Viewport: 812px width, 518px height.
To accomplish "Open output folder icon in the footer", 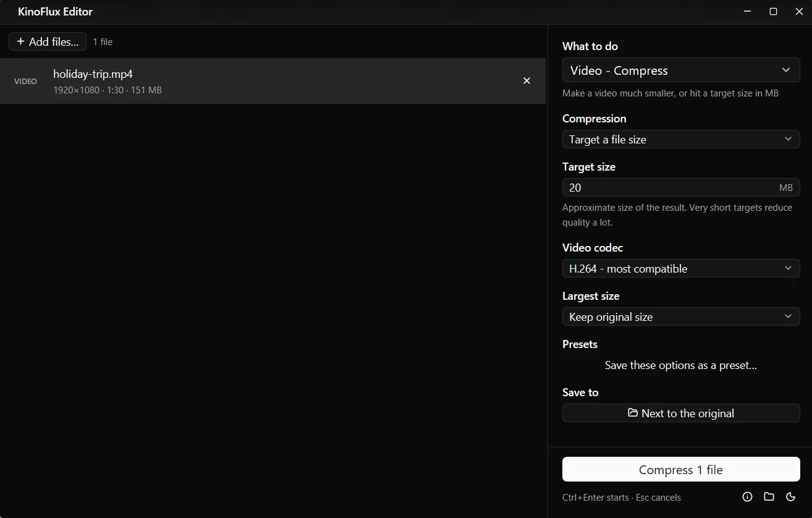I will 769,496.
